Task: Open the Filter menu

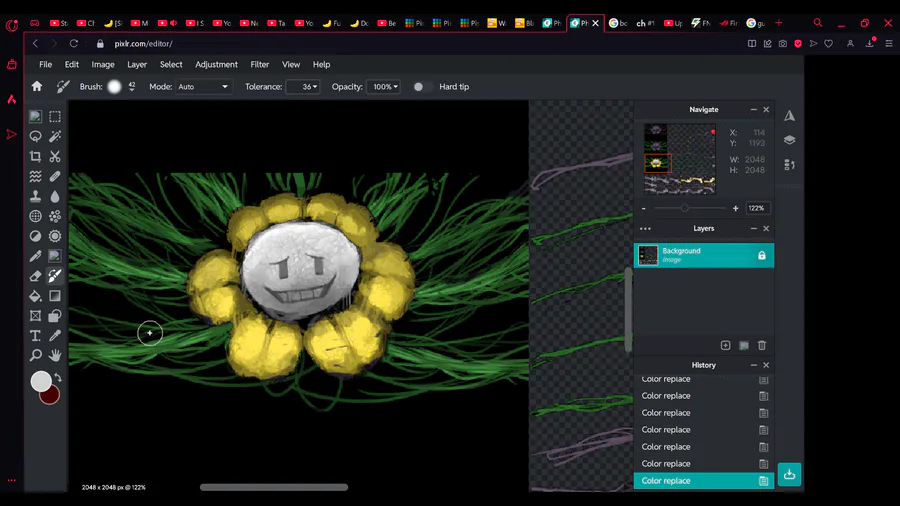Action: 259,64
